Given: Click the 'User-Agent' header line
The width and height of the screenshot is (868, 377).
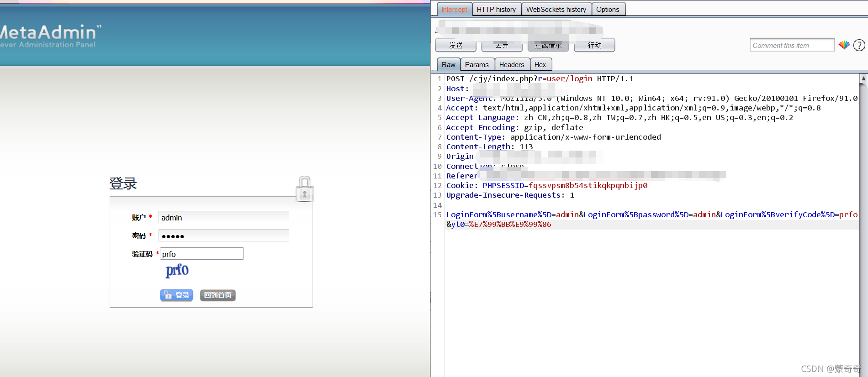Looking at the screenshot, I should [652, 98].
